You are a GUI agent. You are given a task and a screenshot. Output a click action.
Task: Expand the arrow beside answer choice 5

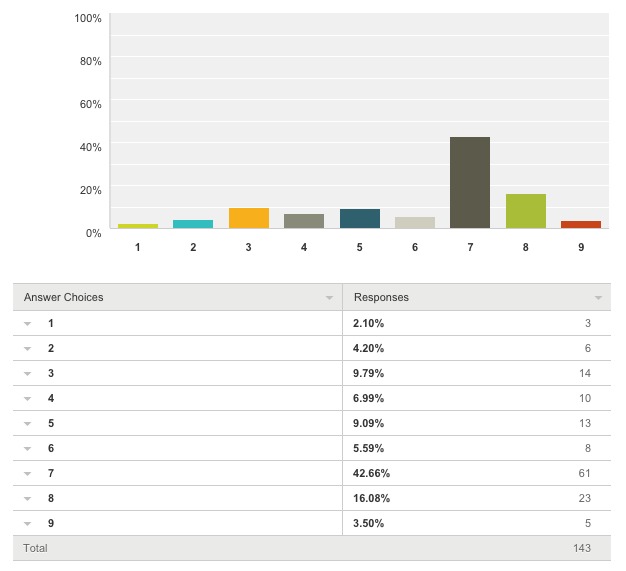click(x=28, y=423)
